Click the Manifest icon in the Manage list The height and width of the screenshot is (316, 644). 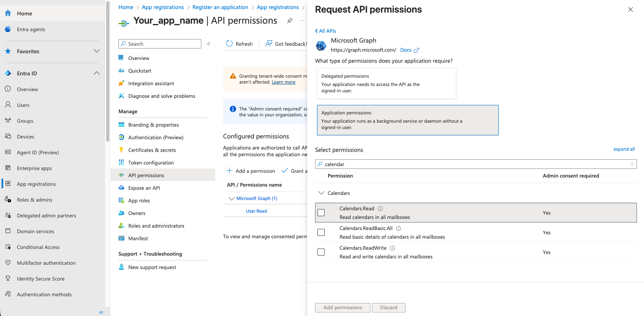tap(122, 238)
